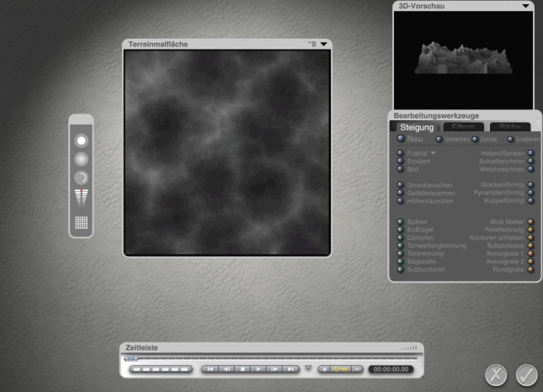This screenshot has height=392, width=543.
Task: Open the dotted grid resolution icon
Action: point(82,222)
